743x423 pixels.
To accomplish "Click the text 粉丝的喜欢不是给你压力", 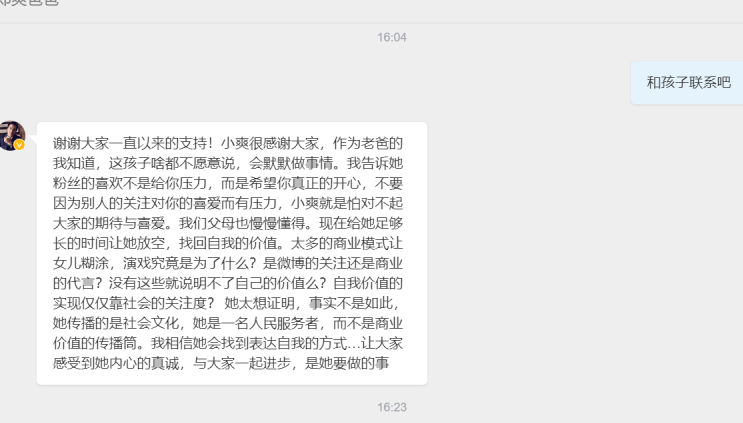I will 130,183.
